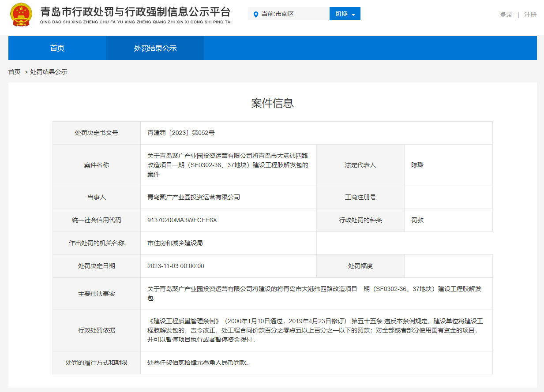Click 处罚结果公示 in the breadcrumb
This screenshot has width=544, height=392.
(x=49, y=72)
